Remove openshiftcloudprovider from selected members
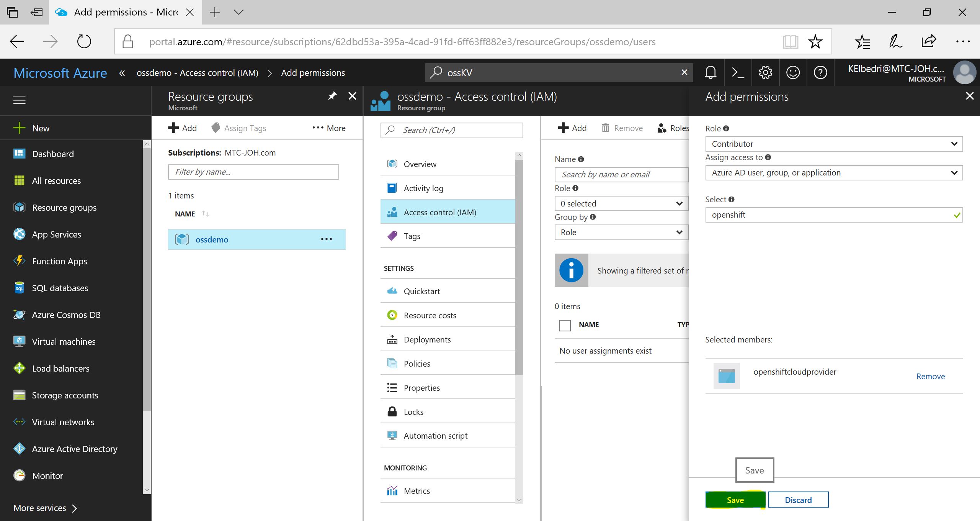 tap(930, 377)
